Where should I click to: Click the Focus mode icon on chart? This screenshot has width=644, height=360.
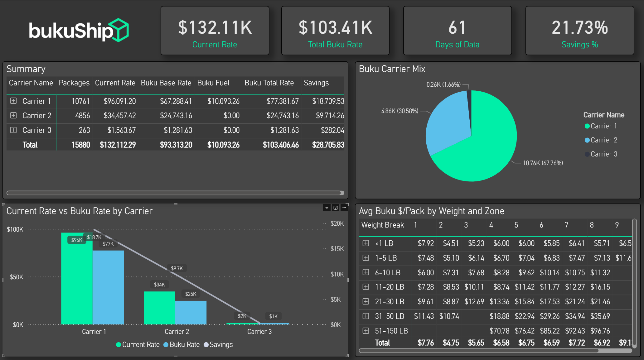click(x=336, y=208)
